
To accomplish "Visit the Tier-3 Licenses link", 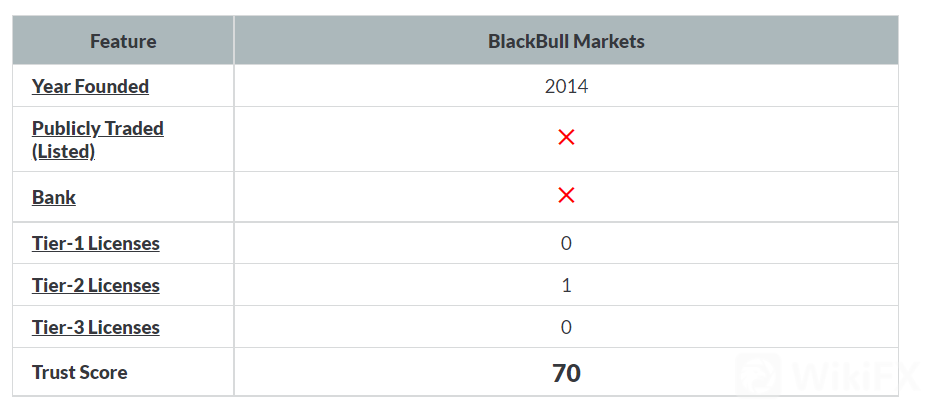I will pyautogui.click(x=95, y=328).
